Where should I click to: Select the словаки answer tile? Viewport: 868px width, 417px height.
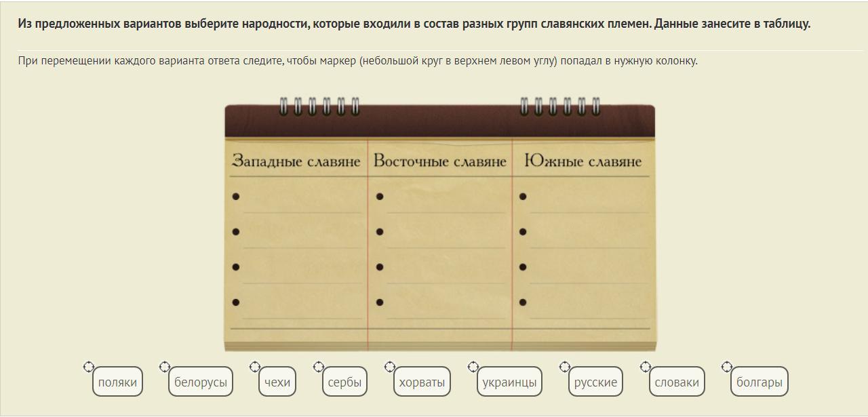coord(677,382)
